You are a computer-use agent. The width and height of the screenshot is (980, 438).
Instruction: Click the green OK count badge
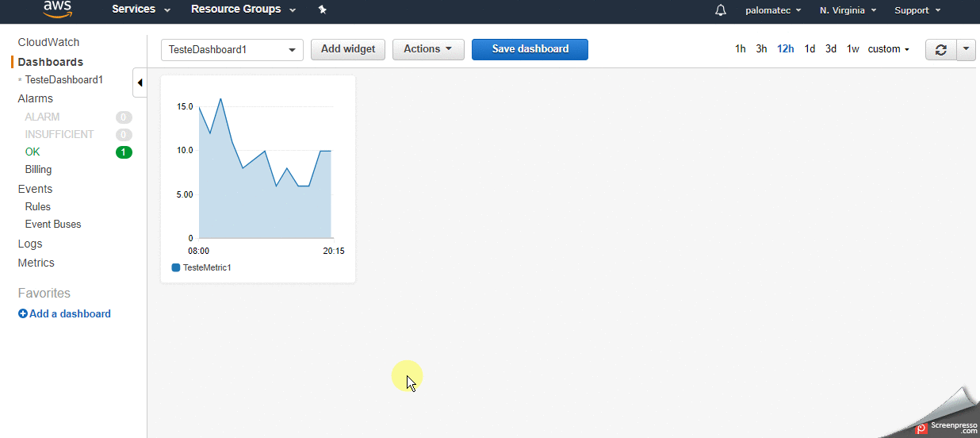point(124,152)
